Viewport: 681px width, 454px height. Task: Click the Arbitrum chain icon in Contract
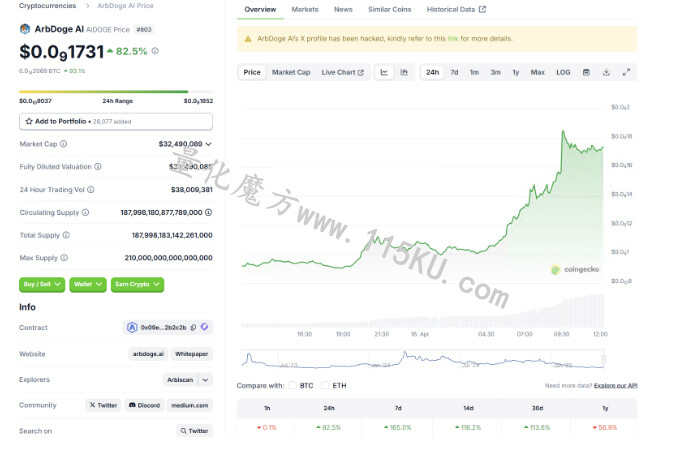point(132,327)
